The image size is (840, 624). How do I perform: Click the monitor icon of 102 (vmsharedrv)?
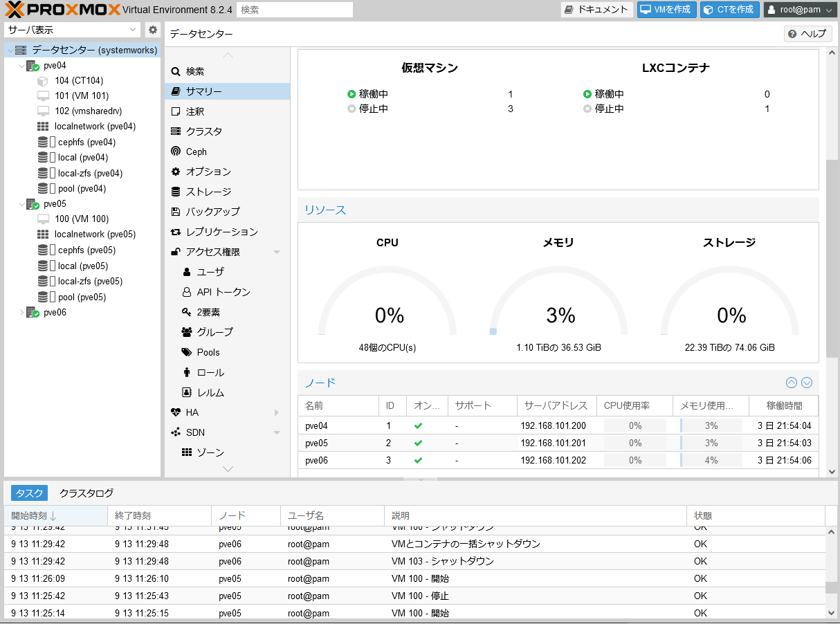click(x=43, y=111)
